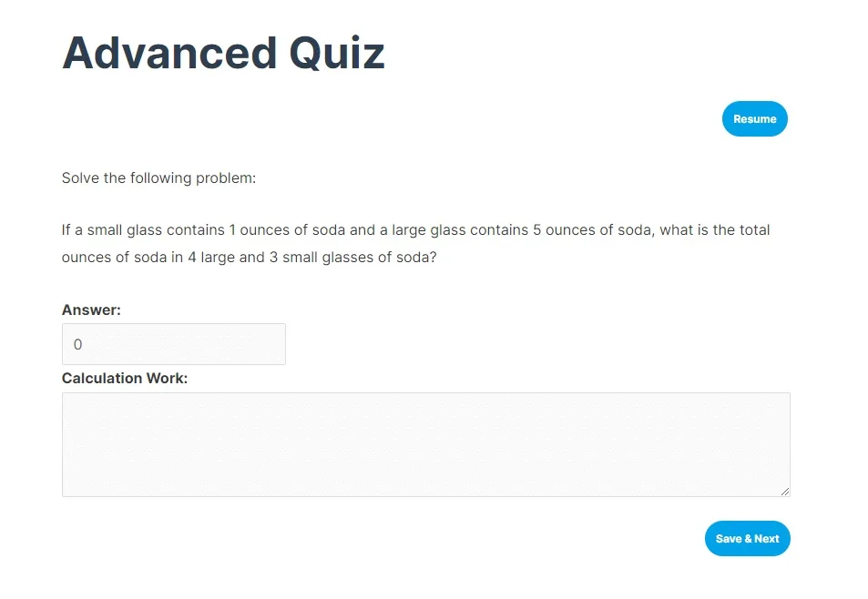
Task: Select the '0' placeholder in the Answer box
Action: (x=77, y=344)
